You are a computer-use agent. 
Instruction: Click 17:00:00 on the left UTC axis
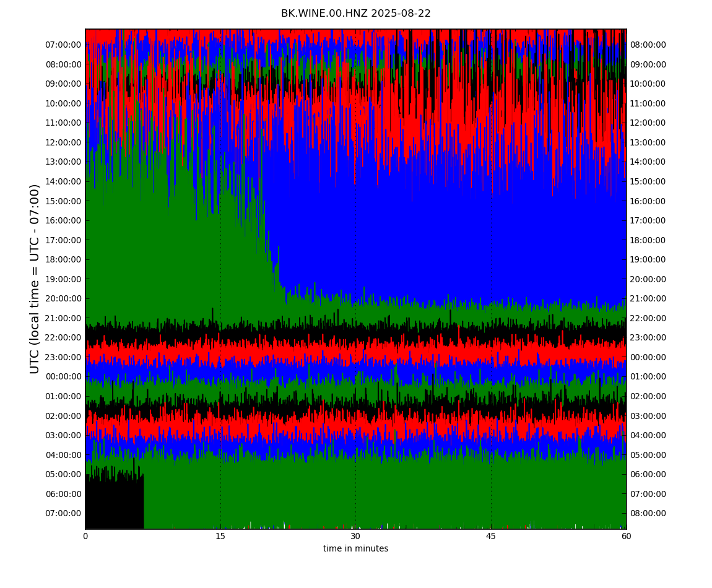[63, 240]
